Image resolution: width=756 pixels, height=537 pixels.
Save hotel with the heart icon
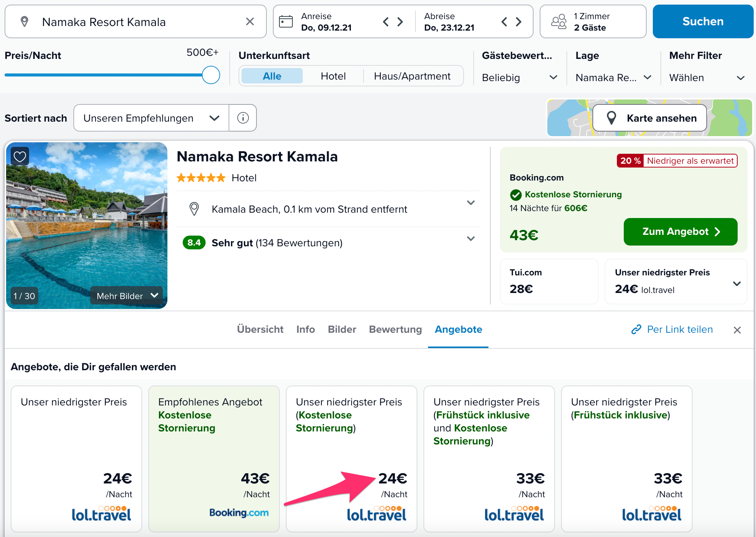[x=20, y=156]
